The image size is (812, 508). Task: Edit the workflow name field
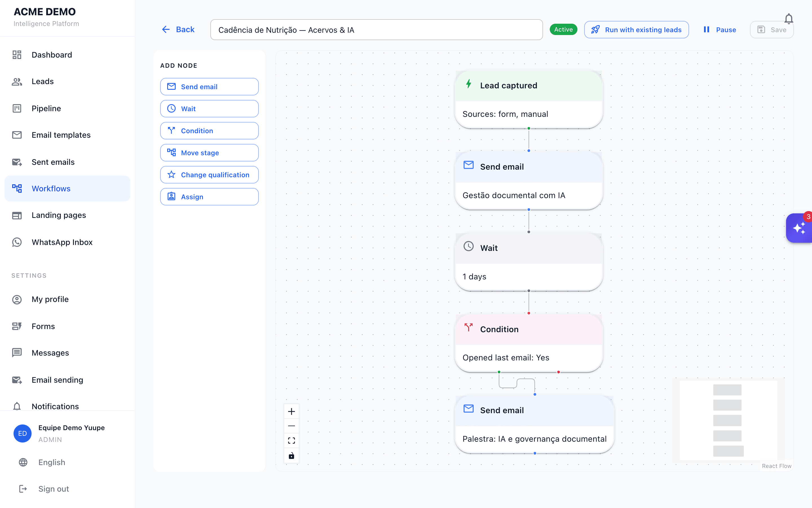[376, 30]
